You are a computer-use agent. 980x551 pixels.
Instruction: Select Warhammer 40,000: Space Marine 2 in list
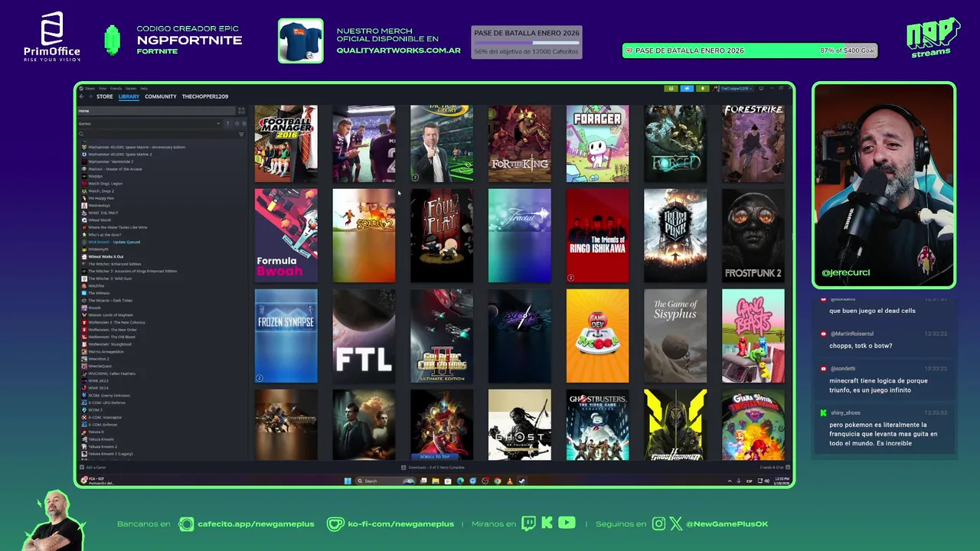(120, 155)
